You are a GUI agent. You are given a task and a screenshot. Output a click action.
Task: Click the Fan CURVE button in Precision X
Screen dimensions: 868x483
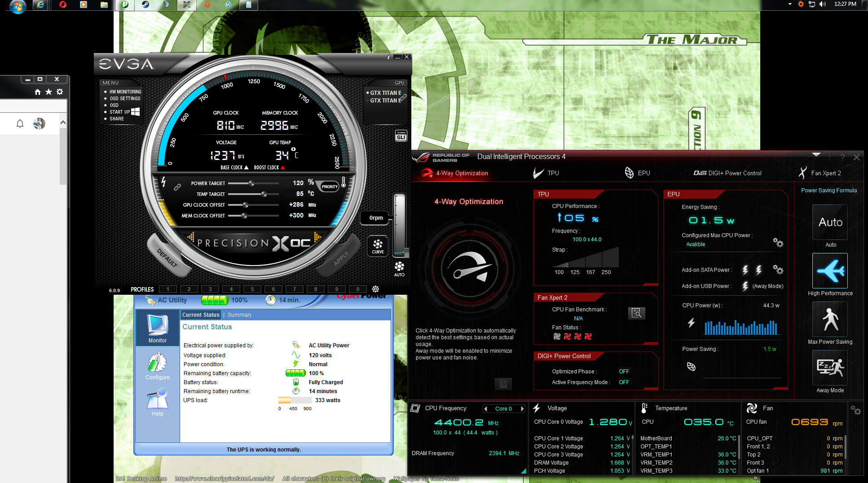378,246
